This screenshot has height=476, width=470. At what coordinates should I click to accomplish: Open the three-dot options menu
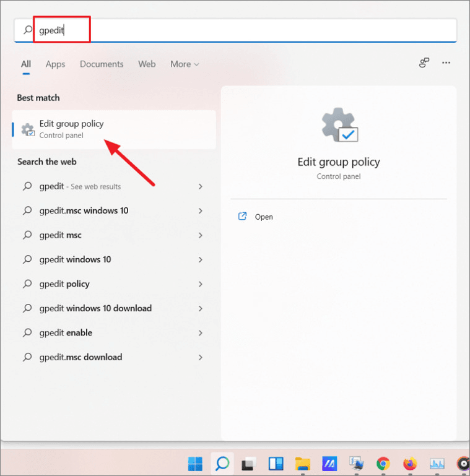click(446, 63)
